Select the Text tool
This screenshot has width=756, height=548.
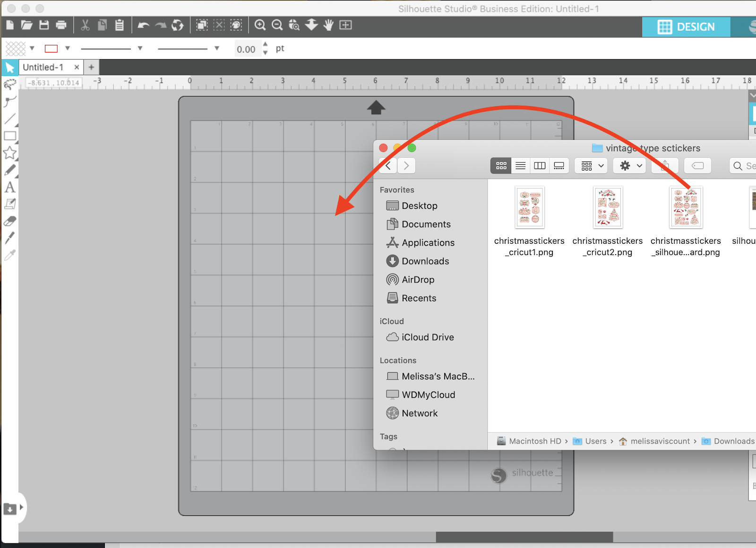[x=10, y=187]
